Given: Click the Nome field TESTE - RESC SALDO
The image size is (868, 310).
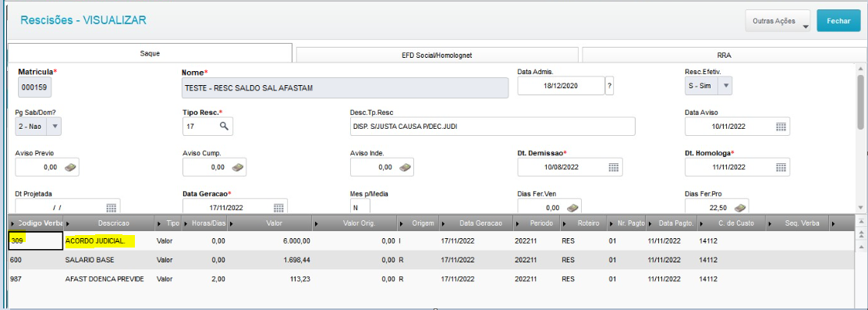Looking at the screenshot, I should point(345,87).
